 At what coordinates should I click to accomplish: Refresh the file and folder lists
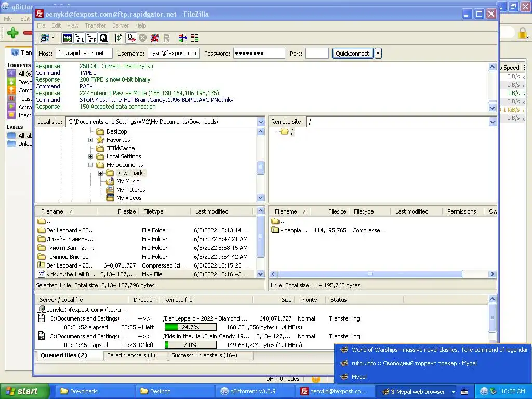tap(118, 38)
